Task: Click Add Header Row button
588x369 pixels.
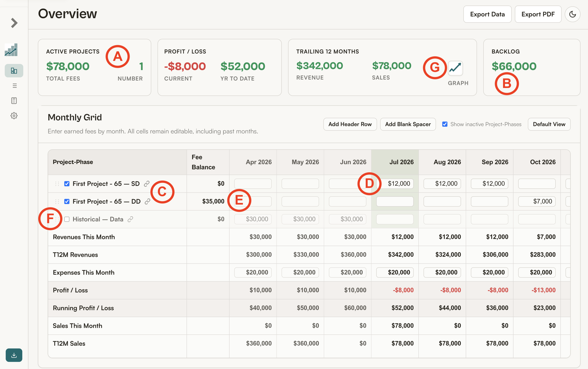Action: [350, 124]
